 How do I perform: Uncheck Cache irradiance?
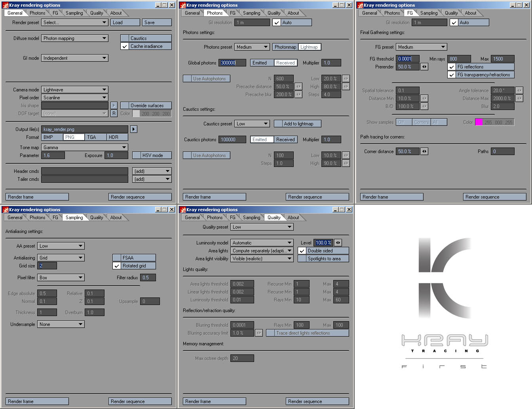tap(146, 46)
